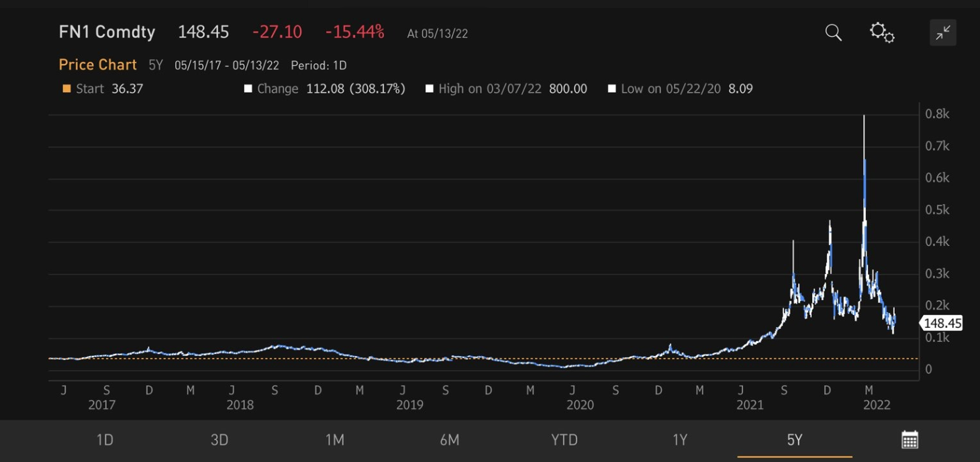Click the -27.10 price change value

pyautogui.click(x=277, y=32)
